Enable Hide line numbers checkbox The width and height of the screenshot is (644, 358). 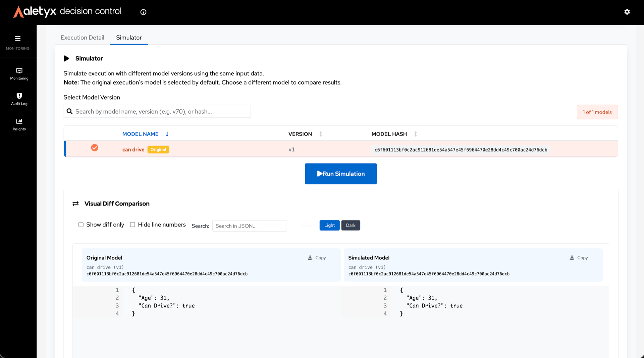tap(132, 225)
